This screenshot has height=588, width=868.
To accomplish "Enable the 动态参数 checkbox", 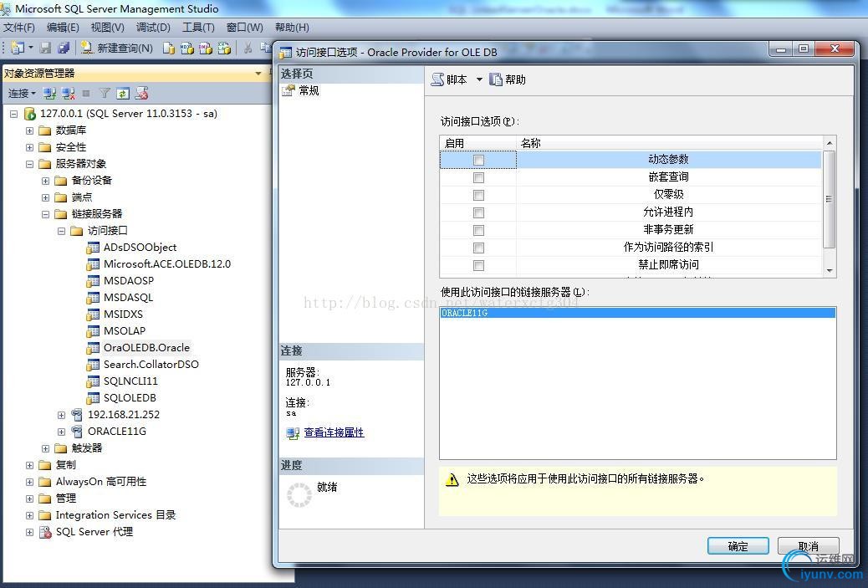I will 479,160.
